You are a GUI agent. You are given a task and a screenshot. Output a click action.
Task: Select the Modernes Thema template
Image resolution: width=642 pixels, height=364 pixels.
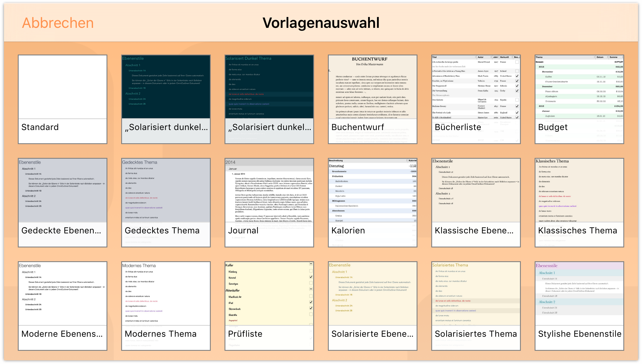166,306
